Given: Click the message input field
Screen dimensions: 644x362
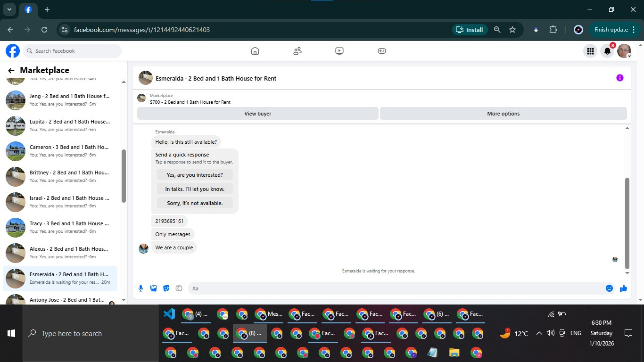Looking at the screenshot, I should 396,288.
